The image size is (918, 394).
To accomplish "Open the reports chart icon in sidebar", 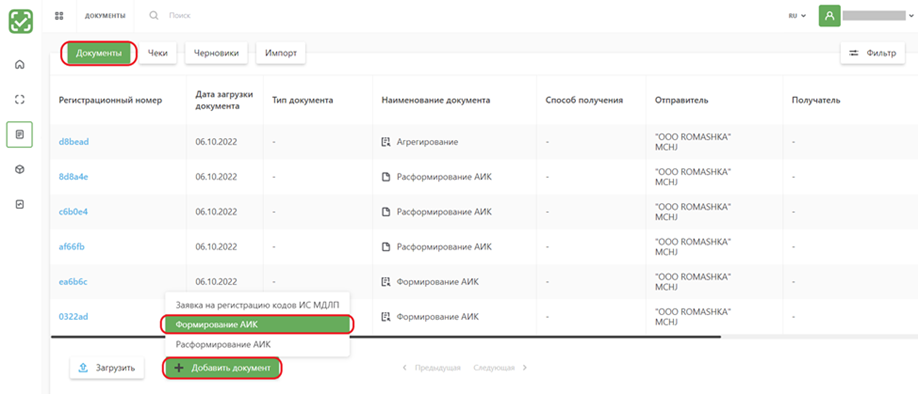I will point(19,204).
